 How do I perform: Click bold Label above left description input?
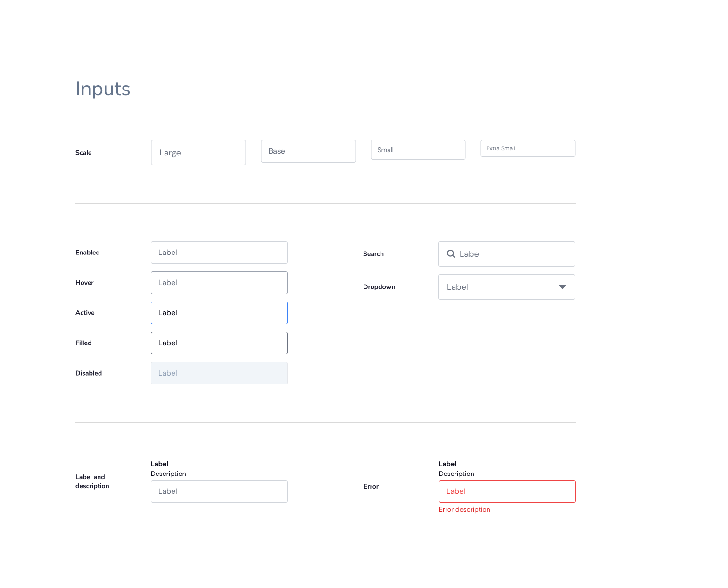[x=159, y=464]
